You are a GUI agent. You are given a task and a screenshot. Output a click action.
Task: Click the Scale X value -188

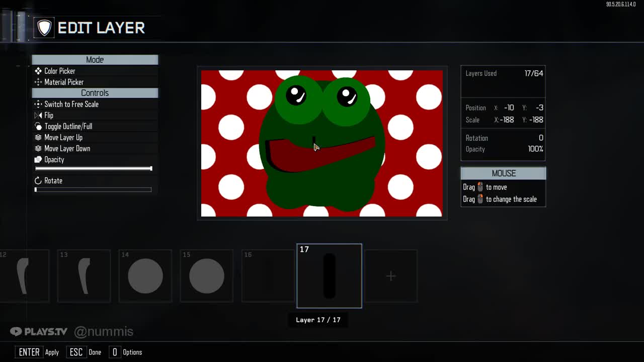(x=507, y=120)
